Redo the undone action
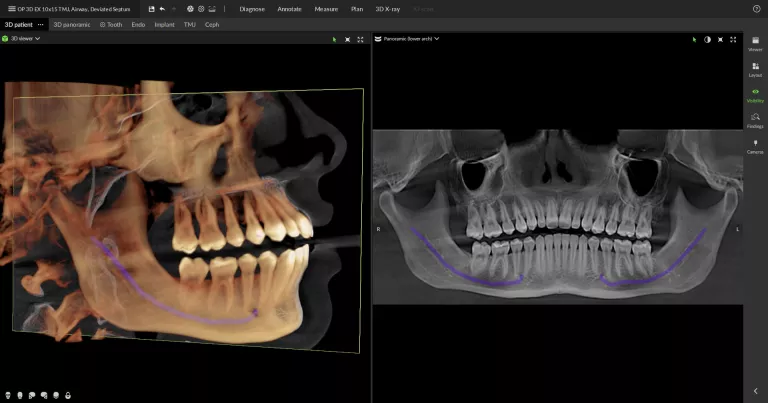 coord(174,9)
